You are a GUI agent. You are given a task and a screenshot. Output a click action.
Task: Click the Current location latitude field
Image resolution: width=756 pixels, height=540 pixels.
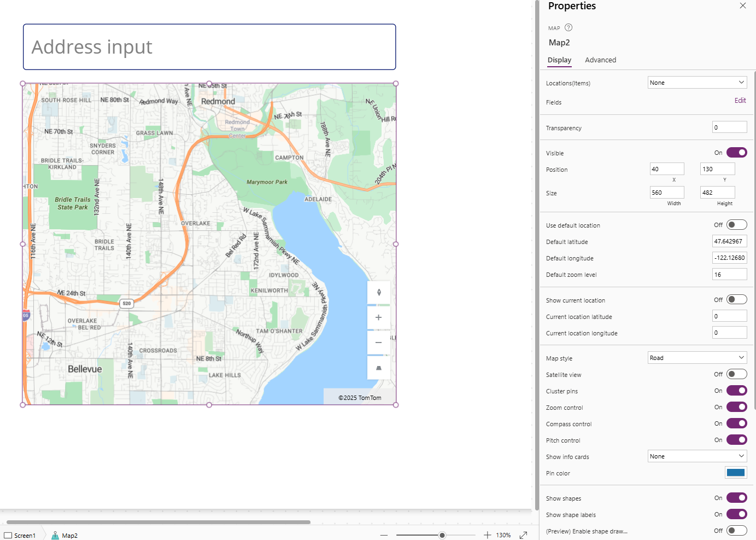click(x=729, y=316)
